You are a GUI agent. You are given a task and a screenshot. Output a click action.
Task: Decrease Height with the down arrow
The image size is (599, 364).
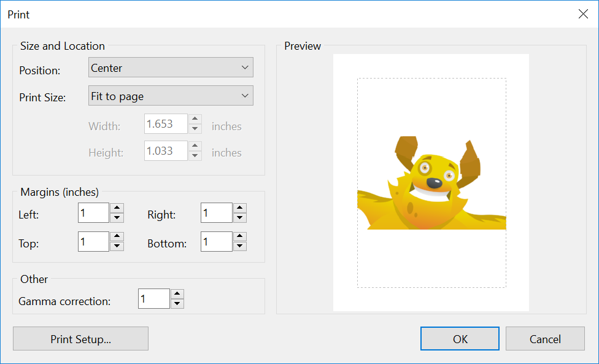click(x=195, y=156)
